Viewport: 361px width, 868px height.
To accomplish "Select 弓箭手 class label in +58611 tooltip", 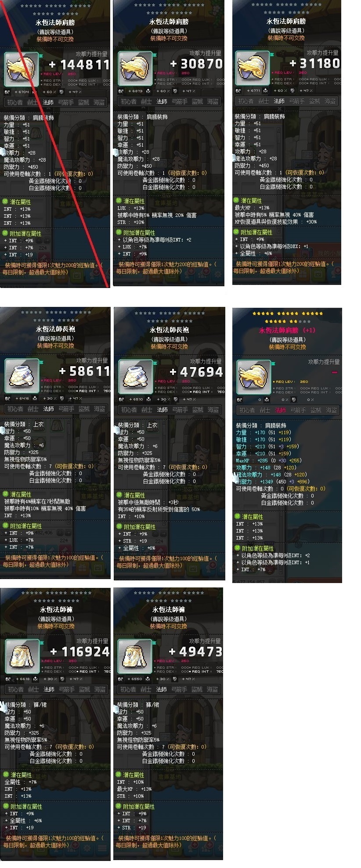I will click(x=66, y=409).
